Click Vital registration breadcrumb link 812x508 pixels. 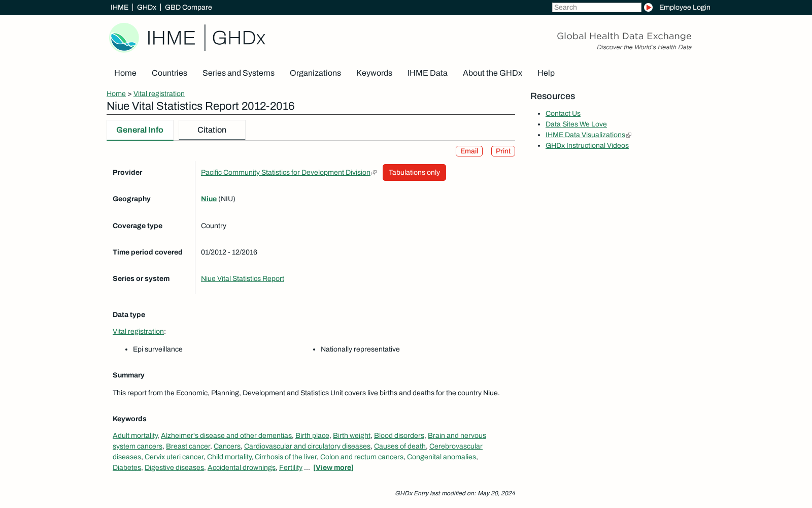coord(159,93)
